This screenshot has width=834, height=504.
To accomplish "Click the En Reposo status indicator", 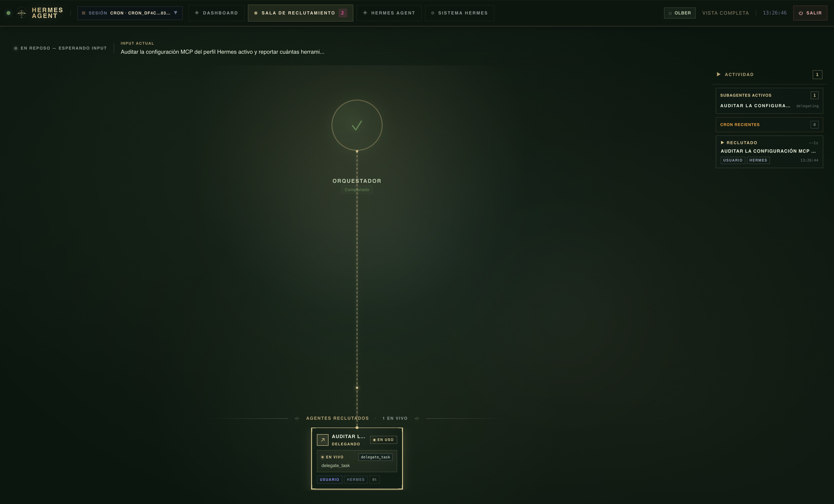I will pos(60,48).
